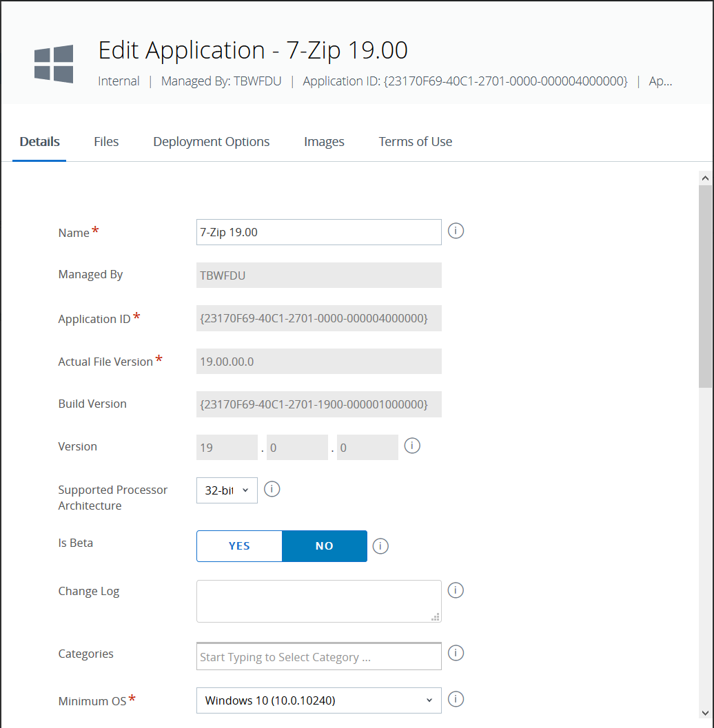Click the Build Version field
The height and width of the screenshot is (728, 714).
pyautogui.click(x=318, y=404)
